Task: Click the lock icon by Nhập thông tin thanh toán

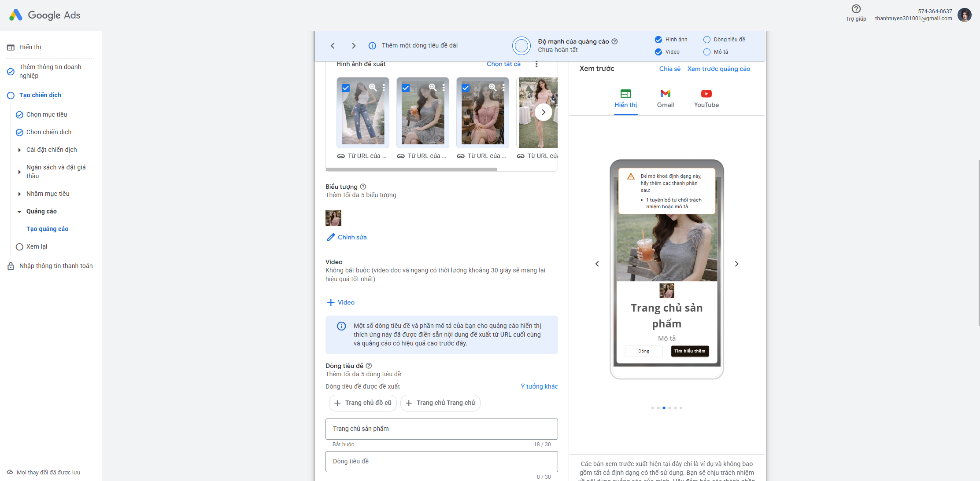Action: [11, 266]
